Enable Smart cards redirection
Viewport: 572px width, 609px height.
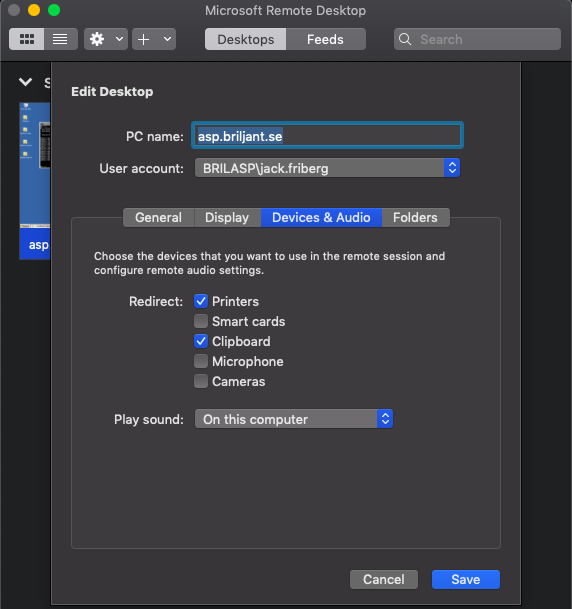click(x=201, y=321)
